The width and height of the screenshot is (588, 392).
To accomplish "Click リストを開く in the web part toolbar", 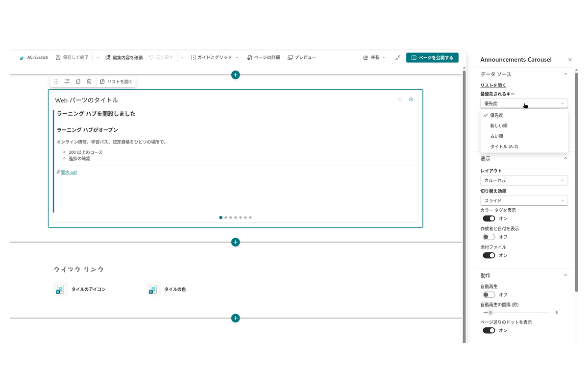I will [116, 82].
